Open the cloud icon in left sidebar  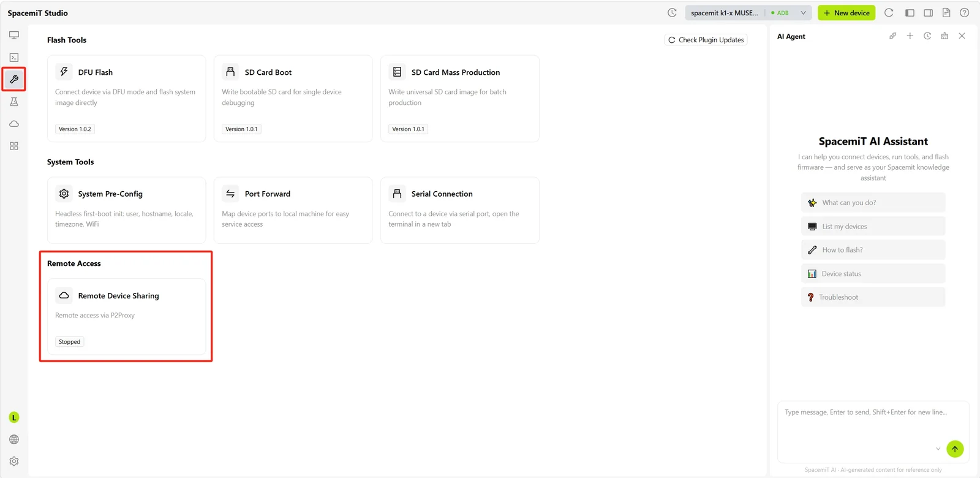coord(14,124)
